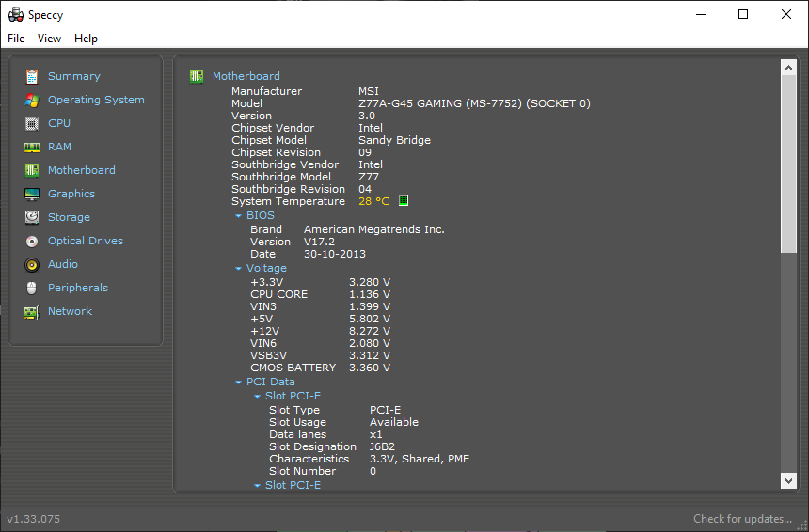Collapse the Slot PCI-E arrow near the panel bottom
This screenshot has width=809, height=532.
point(257,486)
